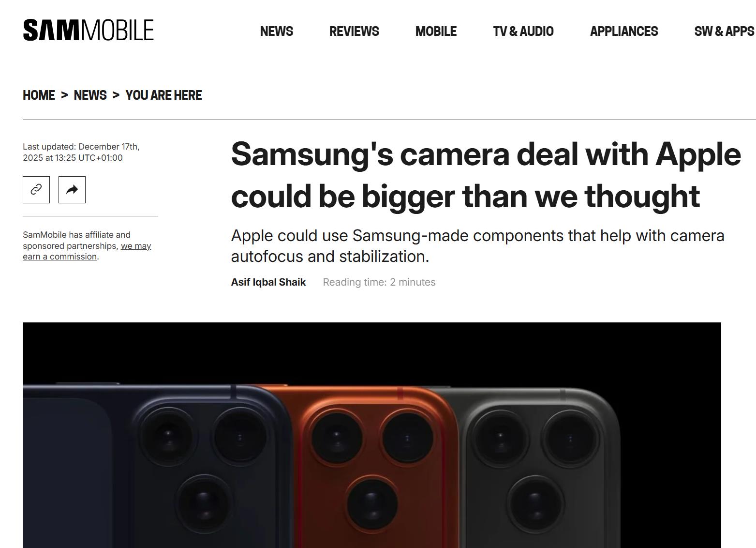Image resolution: width=756 pixels, height=548 pixels.
Task: Click the article headline about Samsung's camera deal
Action: (486, 175)
